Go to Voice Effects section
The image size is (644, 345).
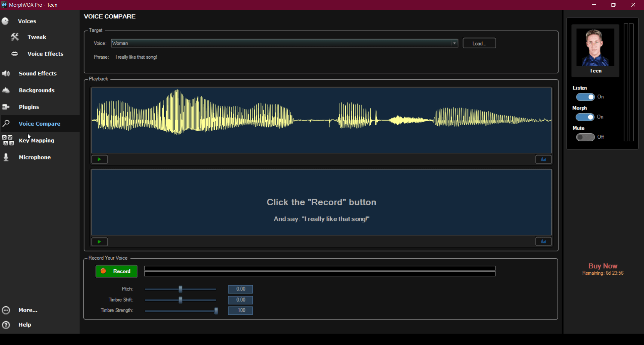pos(45,54)
